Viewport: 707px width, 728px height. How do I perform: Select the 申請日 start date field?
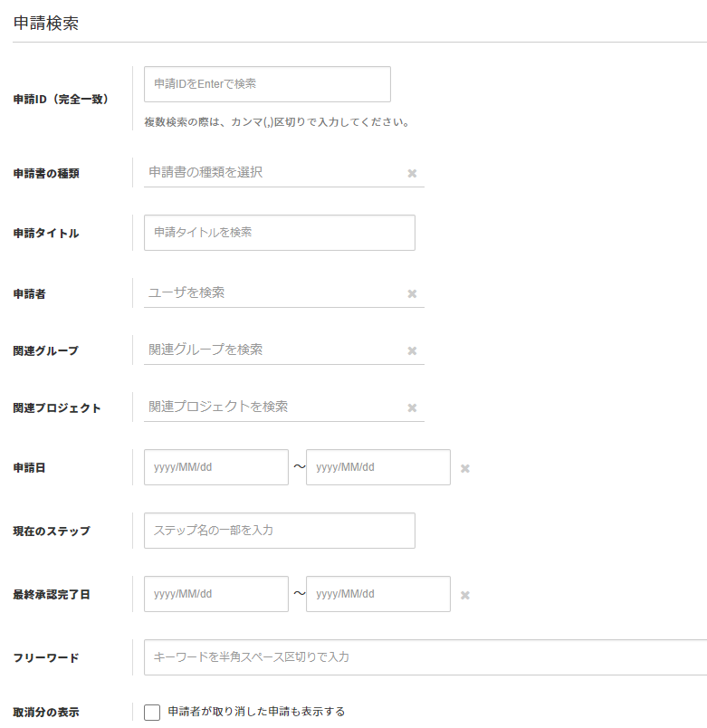coord(215,467)
